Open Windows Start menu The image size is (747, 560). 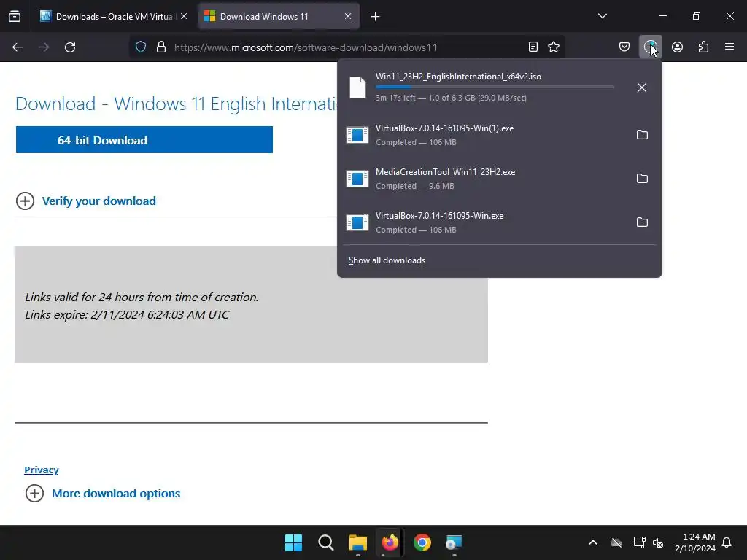click(x=293, y=542)
